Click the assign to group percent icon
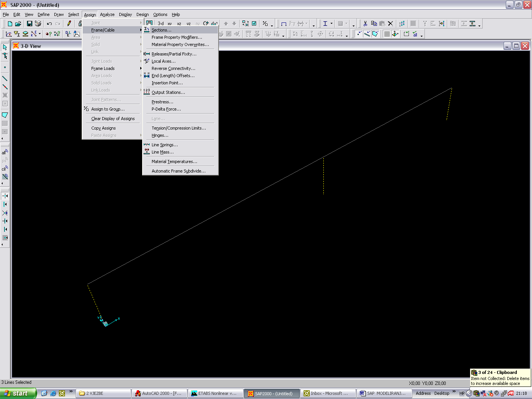Viewport: 532px width, 399px height. point(265,24)
